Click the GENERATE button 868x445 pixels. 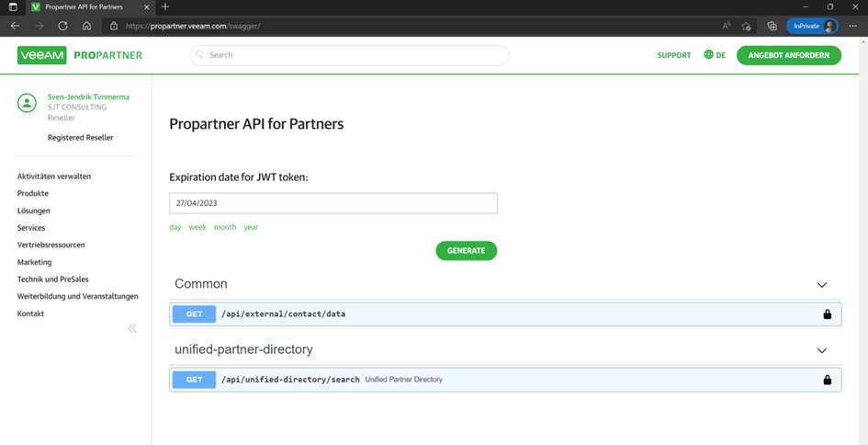pos(466,250)
